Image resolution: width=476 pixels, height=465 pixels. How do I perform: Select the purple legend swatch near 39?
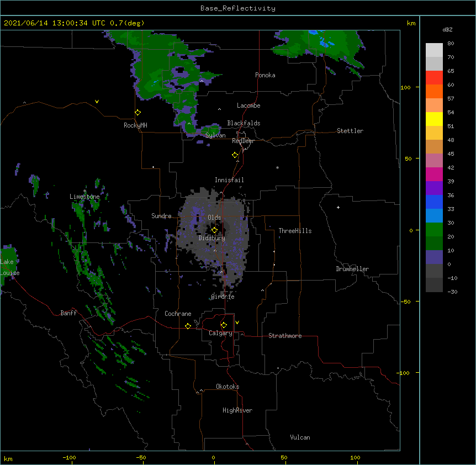[434, 188]
